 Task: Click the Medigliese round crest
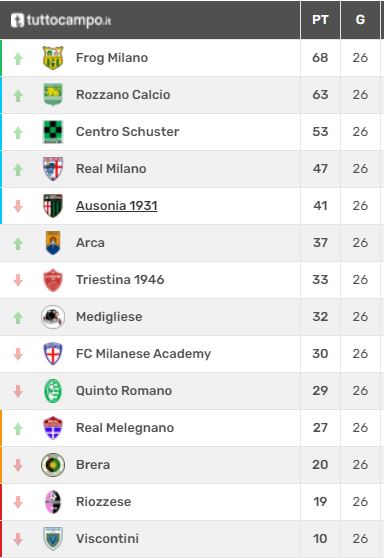53,317
